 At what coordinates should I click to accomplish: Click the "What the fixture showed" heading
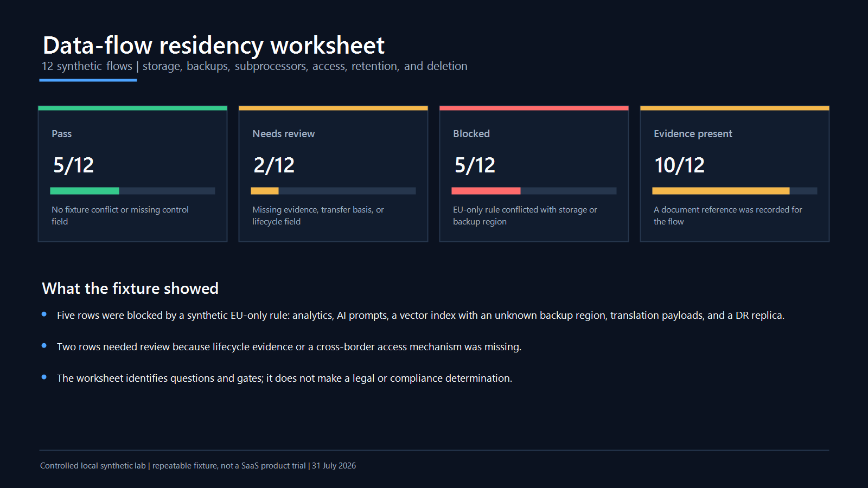pyautogui.click(x=130, y=288)
